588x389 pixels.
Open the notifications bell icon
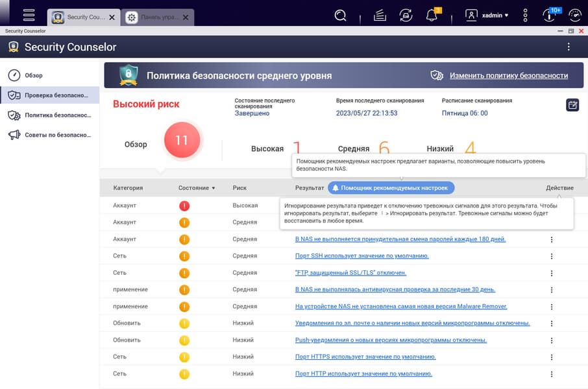[x=431, y=15]
